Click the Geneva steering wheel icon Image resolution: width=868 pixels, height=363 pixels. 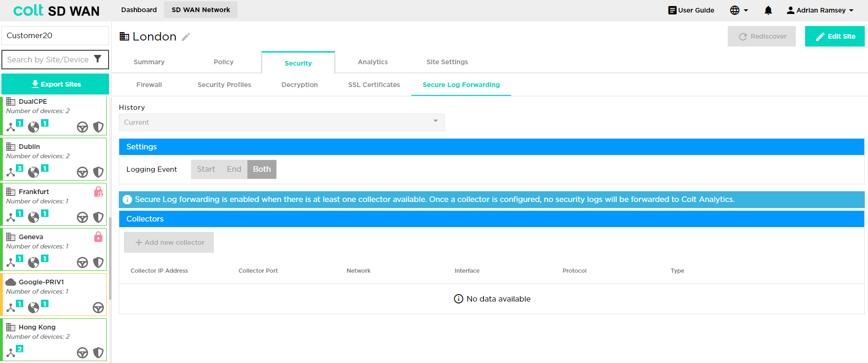[82, 262]
